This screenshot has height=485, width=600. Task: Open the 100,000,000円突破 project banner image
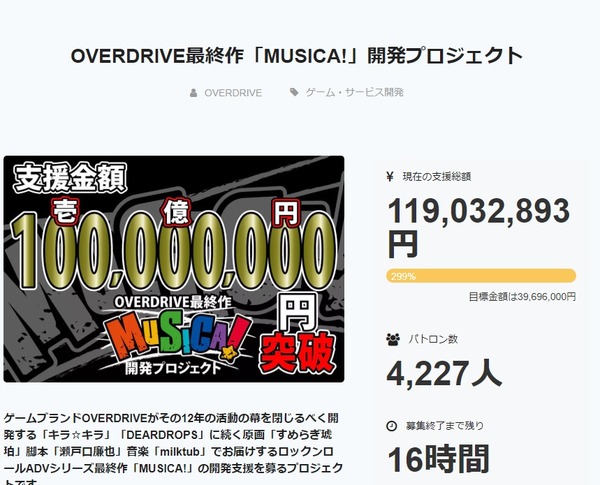tap(174, 269)
